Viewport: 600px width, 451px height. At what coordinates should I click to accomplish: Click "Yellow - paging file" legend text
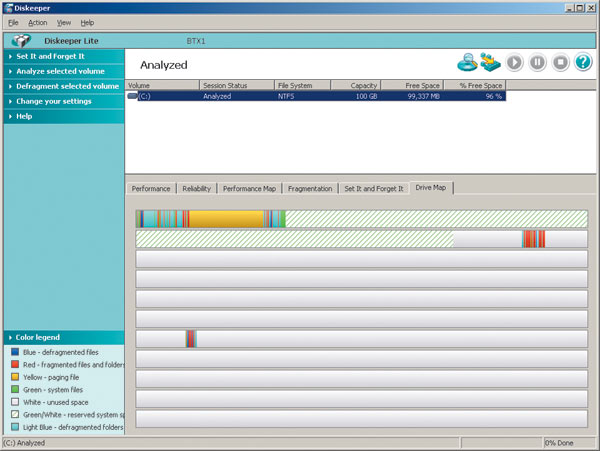[51, 377]
